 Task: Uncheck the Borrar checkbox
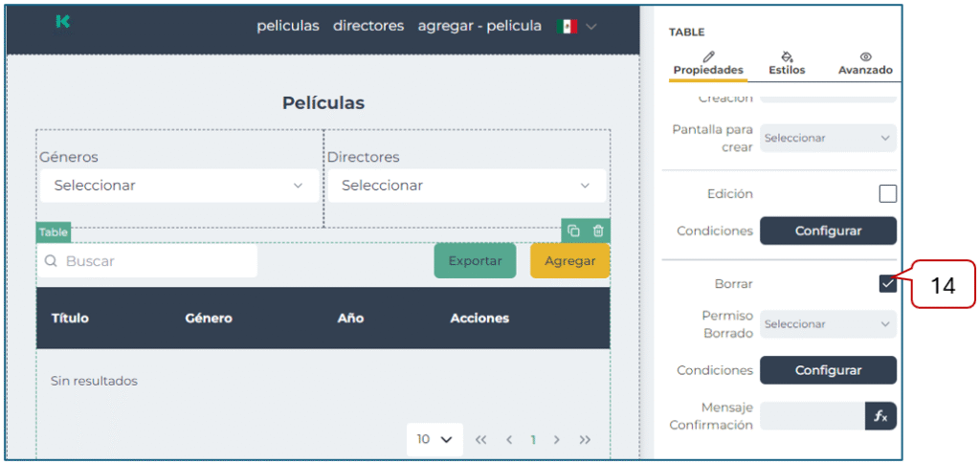tap(887, 284)
